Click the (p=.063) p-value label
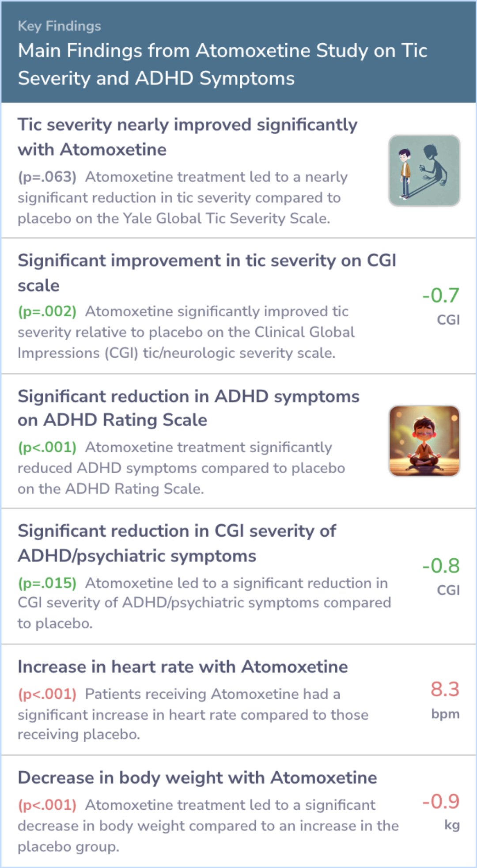 pos(47,177)
